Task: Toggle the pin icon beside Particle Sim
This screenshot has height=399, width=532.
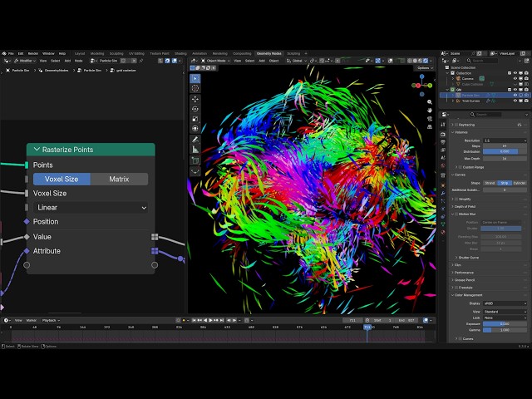Action: (x=141, y=61)
